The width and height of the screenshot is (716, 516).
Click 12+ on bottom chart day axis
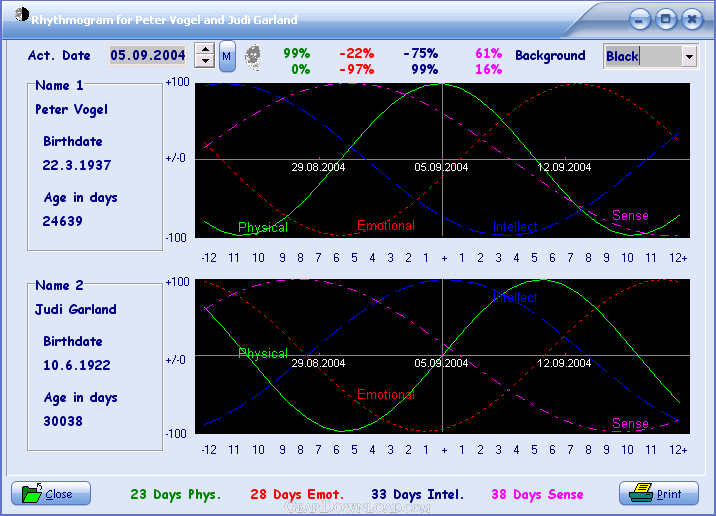678,450
